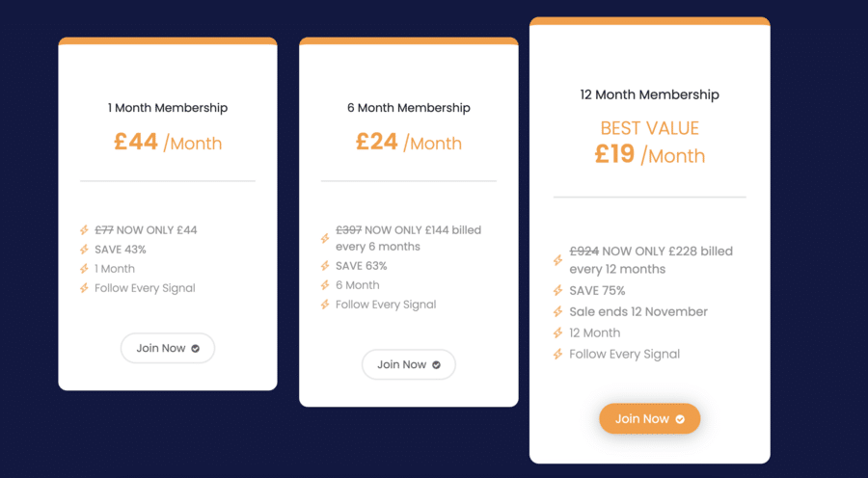Click the £44 /Month price
This screenshot has height=478, width=868.
coord(168,143)
